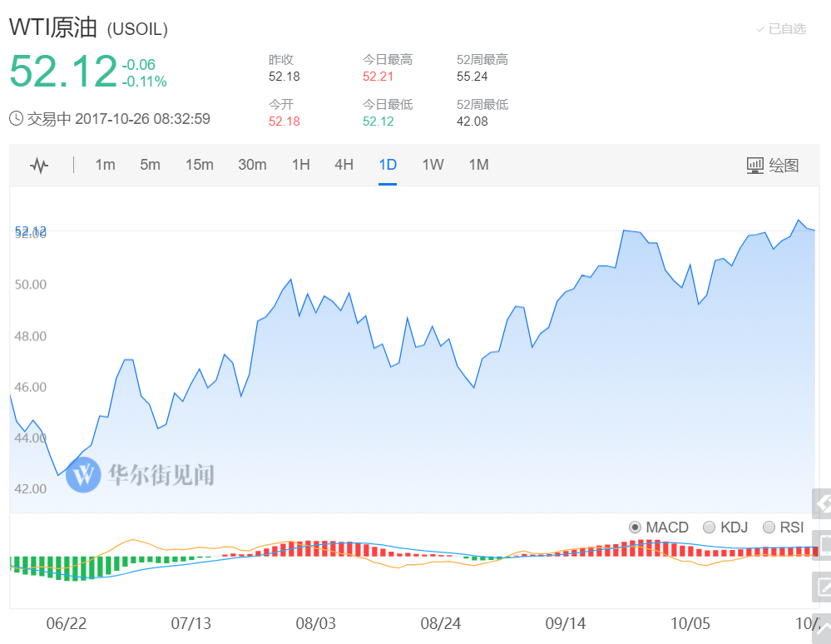The image size is (831, 644).
Task: Select the RSI indicator radio button
Action: tap(769, 528)
